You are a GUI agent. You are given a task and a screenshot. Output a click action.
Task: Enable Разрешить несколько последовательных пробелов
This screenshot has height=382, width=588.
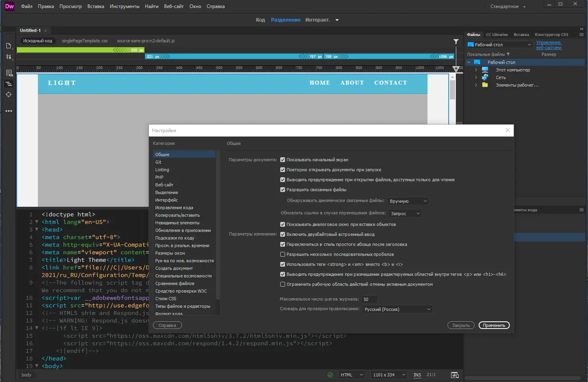point(283,254)
